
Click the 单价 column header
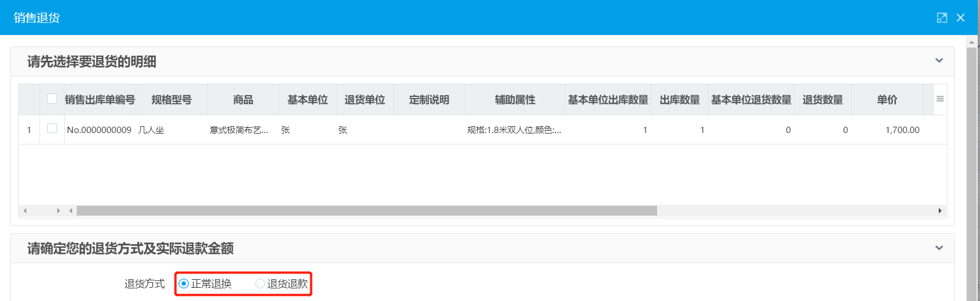(x=887, y=100)
